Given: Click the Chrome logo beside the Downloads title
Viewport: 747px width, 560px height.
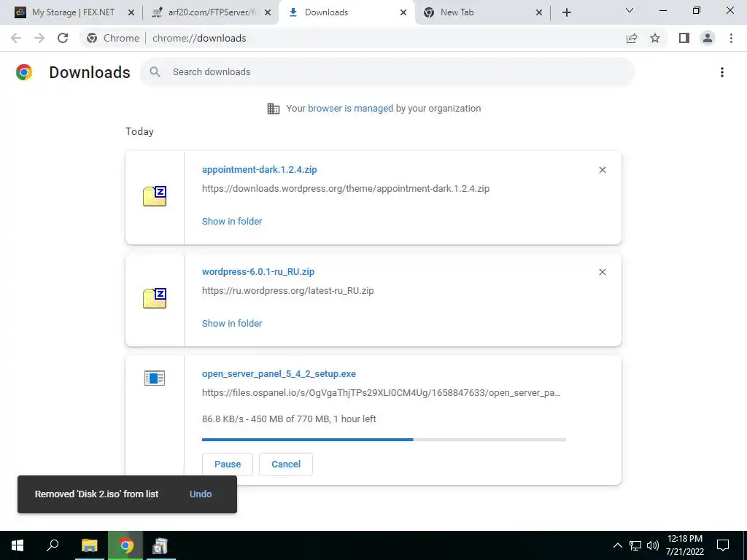Looking at the screenshot, I should [24, 72].
